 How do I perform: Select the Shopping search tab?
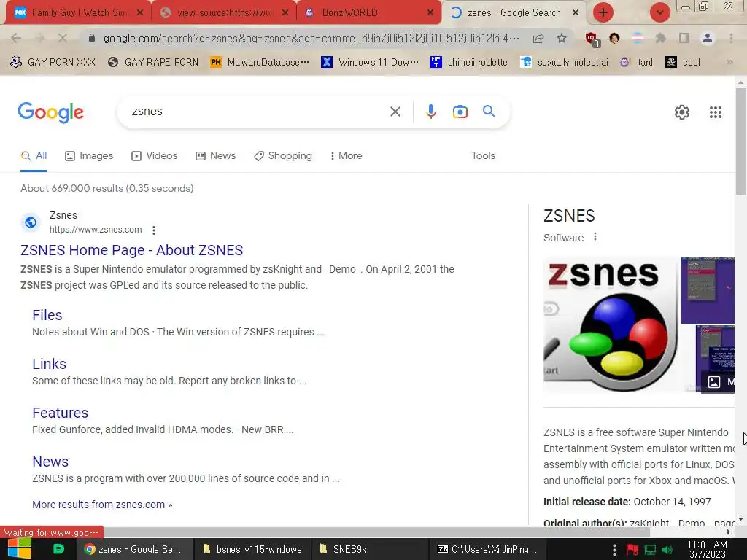click(x=283, y=156)
